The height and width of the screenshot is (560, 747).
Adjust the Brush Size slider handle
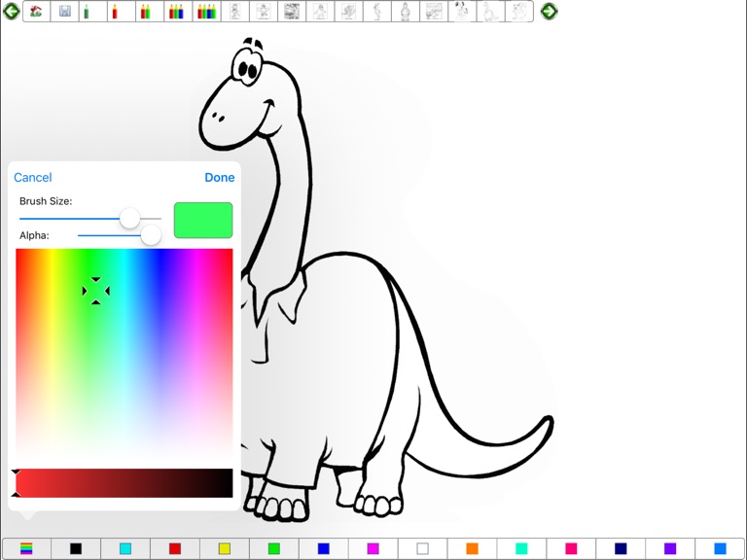click(x=129, y=218)
